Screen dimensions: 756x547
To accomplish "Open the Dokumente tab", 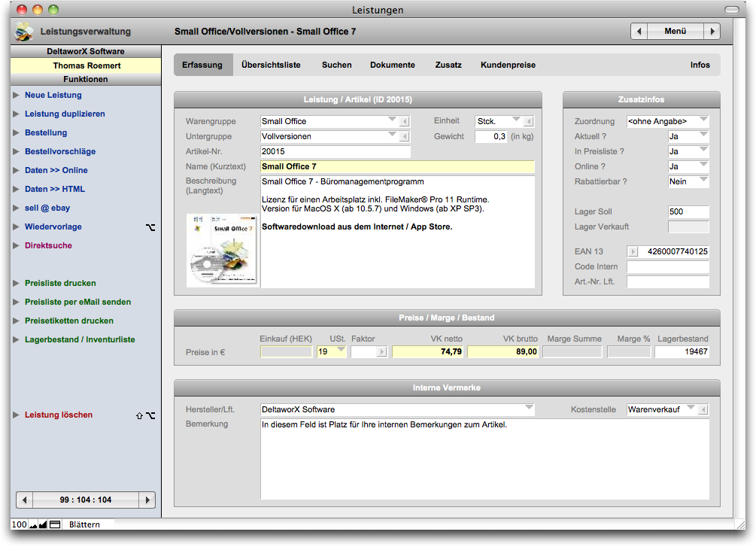I will pyautogui.click(x=393, y=65).
